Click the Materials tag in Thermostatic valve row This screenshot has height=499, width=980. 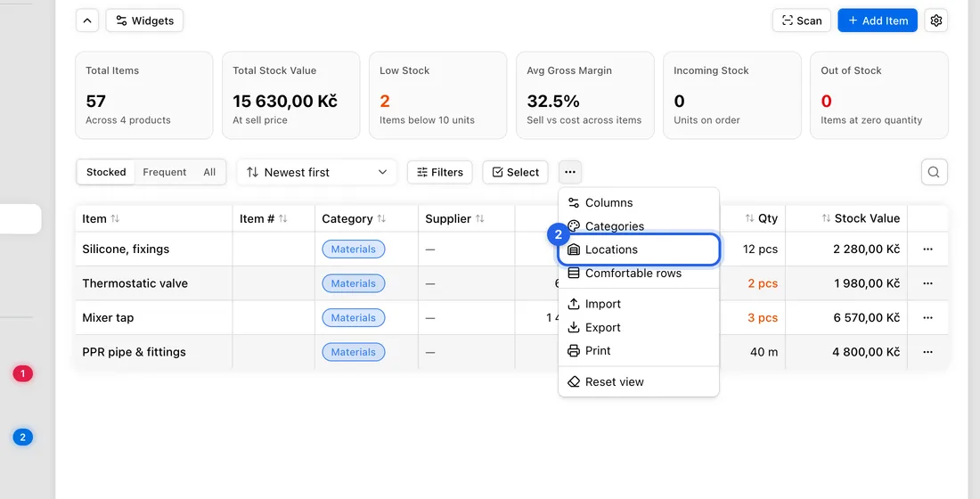[354, 283]
